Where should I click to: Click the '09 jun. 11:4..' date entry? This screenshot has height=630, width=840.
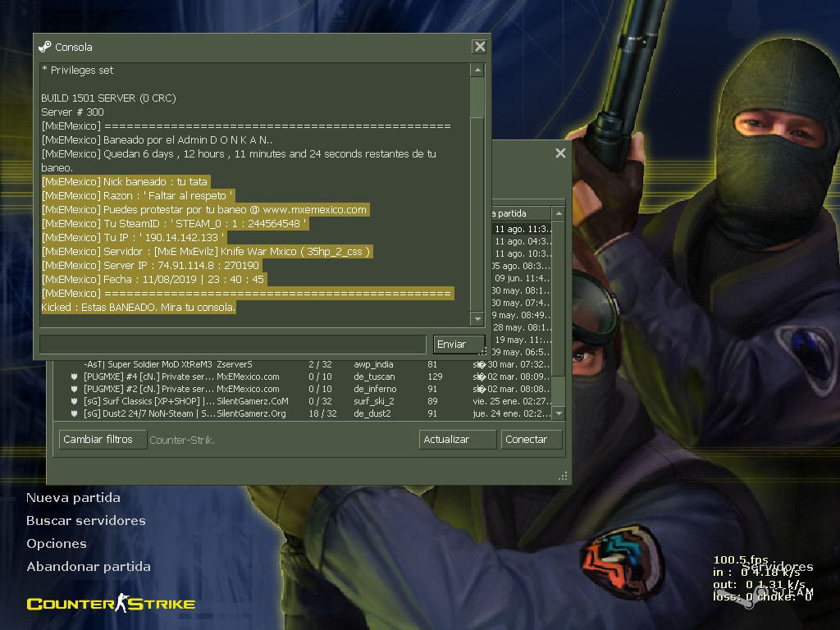(522, 278)
